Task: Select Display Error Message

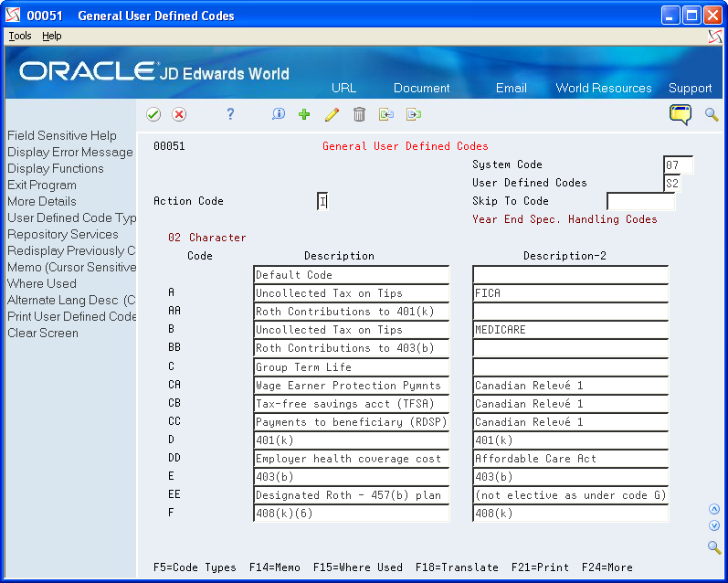Action: 70,153
